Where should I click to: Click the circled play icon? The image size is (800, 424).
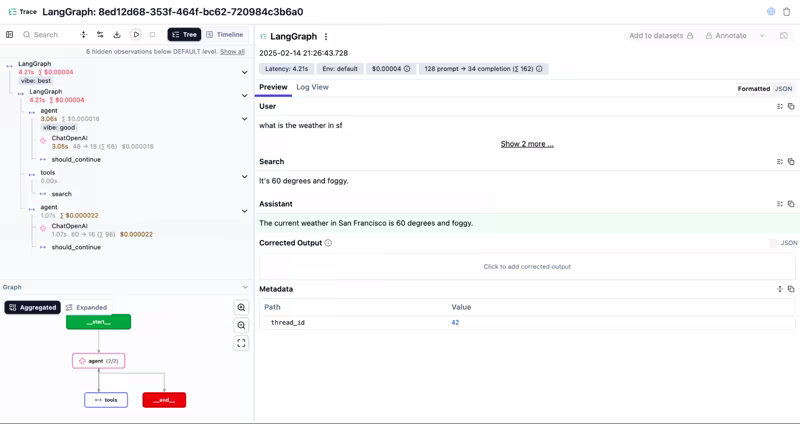pyautogui.click(x=136, y=35)
